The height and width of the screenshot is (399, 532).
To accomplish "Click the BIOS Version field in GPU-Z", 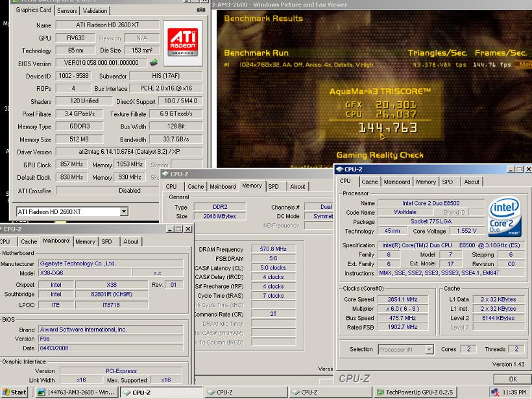I will [101, 63].
